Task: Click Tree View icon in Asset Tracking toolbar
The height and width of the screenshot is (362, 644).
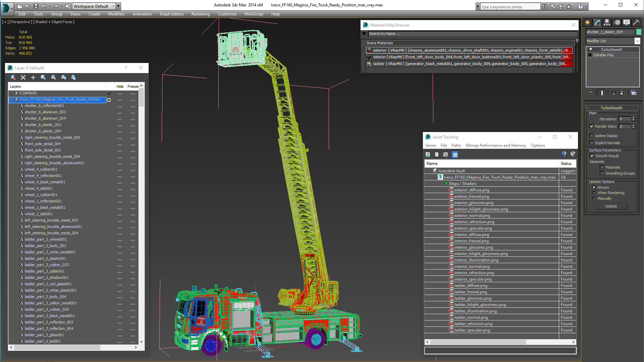Action: pyautogui.click(x=445, y=155)
